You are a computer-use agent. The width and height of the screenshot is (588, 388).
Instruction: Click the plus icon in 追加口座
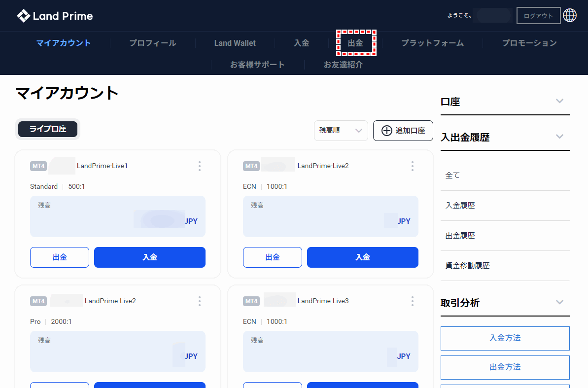pyautogui.click(x=386, y=131)
